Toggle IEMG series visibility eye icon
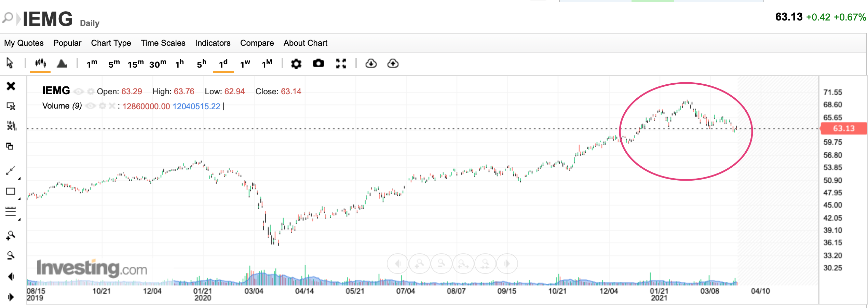868x308 pixels. pos(79,92)
